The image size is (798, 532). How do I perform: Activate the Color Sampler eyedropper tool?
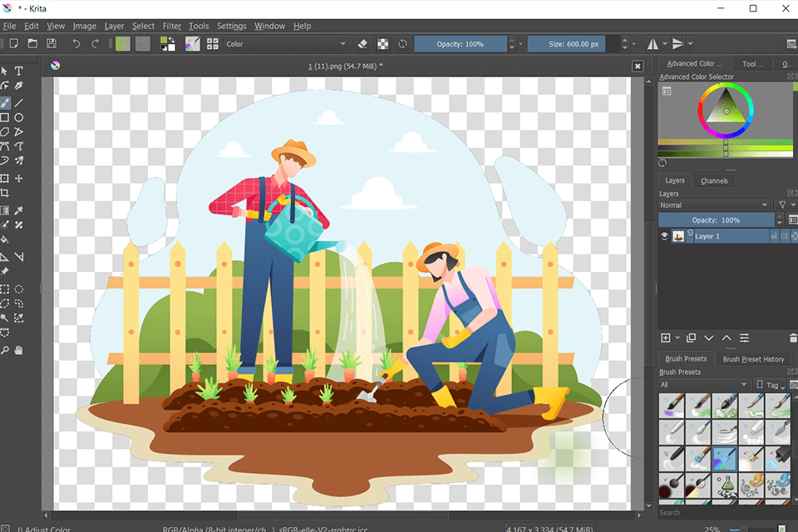point(19,210)
